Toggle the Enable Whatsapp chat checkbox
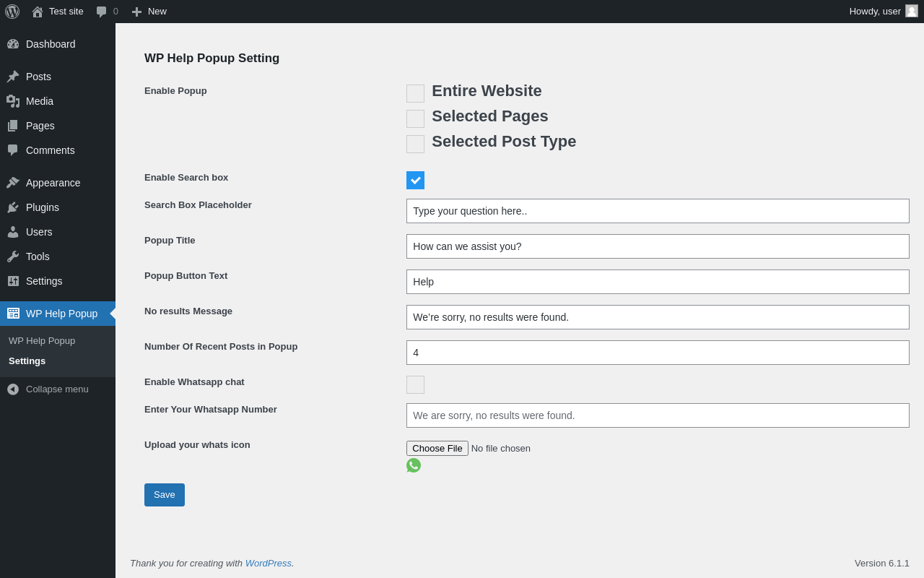 [415, 384]
